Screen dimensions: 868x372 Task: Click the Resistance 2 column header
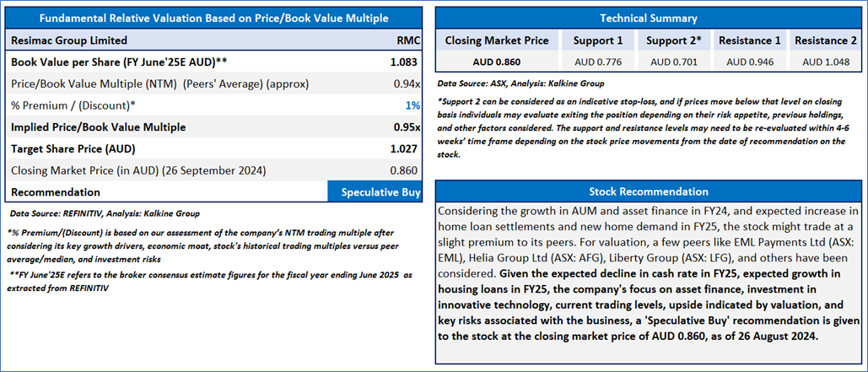click(x=825, y=40)
